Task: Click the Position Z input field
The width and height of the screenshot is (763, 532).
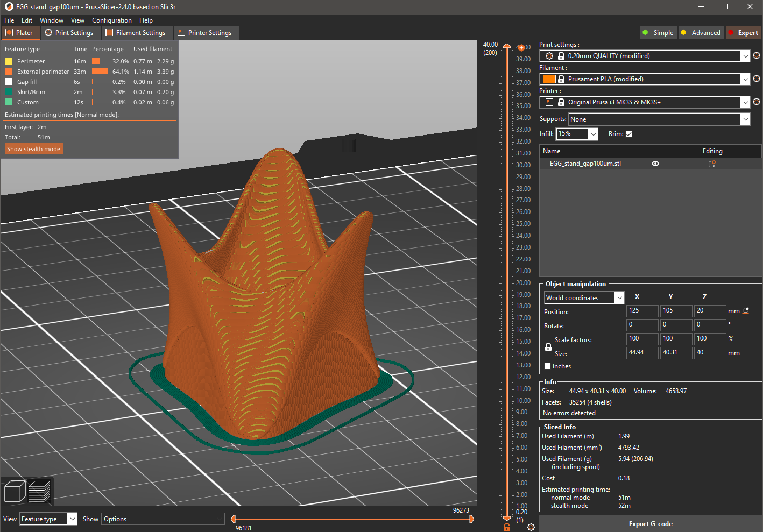Action: [710, 311]
